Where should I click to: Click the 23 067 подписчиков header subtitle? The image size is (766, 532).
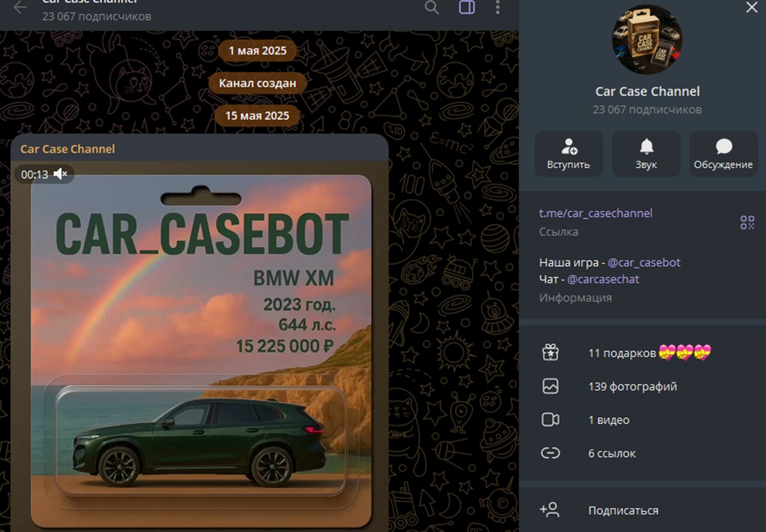(97, 16)
